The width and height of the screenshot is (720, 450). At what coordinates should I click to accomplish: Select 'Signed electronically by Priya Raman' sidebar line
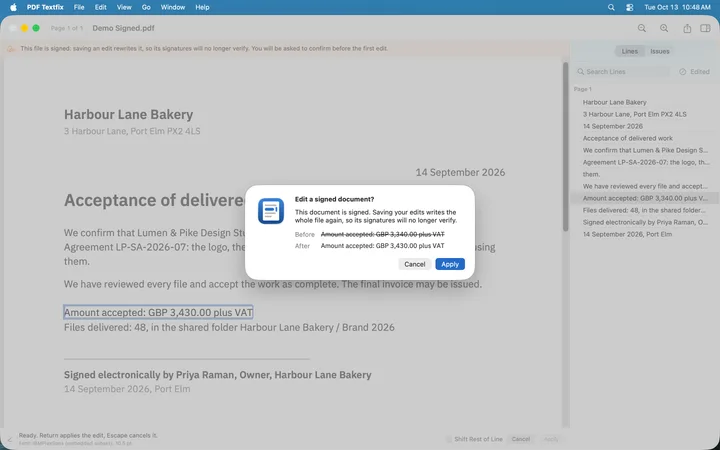click(x=645, y=222)
